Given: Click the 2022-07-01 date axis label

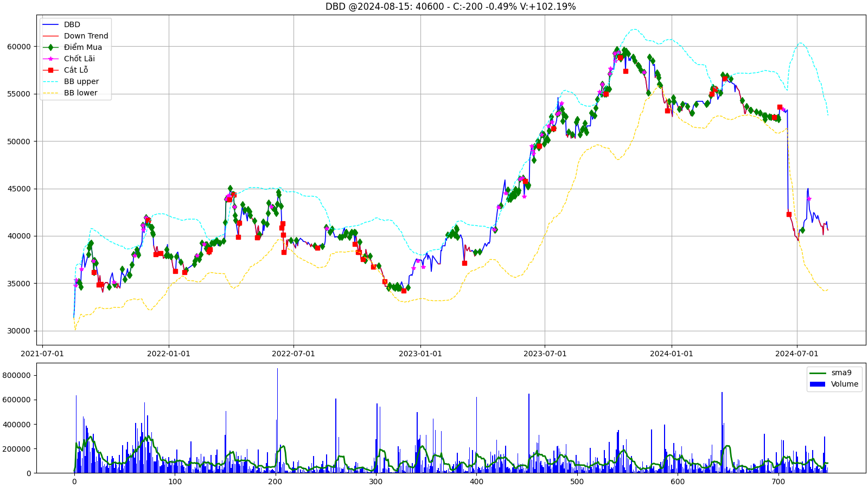Looking at the screenshot, I should [293, 354].
